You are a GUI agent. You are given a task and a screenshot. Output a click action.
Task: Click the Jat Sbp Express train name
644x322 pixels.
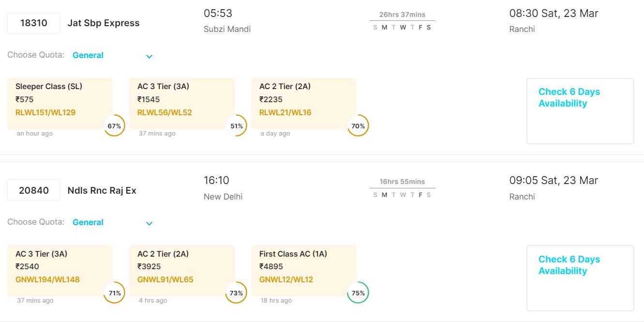pos(104,23)
